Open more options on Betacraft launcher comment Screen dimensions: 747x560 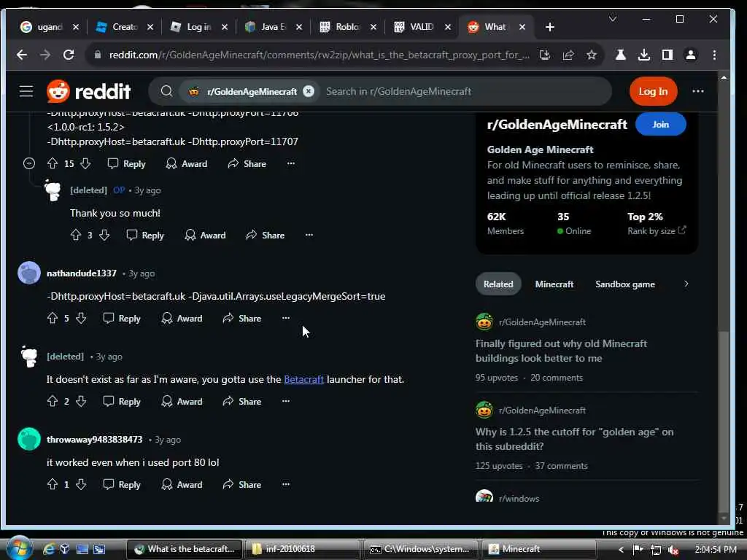point(286,401)
